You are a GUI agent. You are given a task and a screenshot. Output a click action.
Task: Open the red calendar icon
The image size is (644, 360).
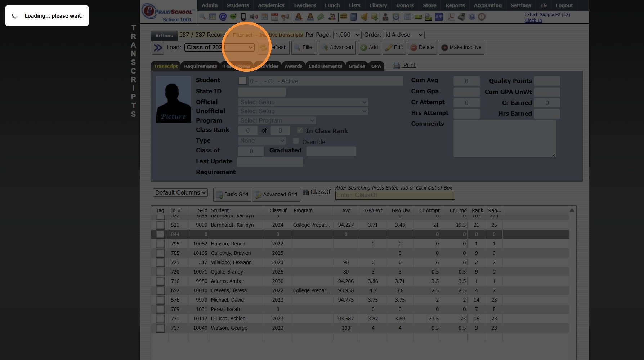point(274,17)
